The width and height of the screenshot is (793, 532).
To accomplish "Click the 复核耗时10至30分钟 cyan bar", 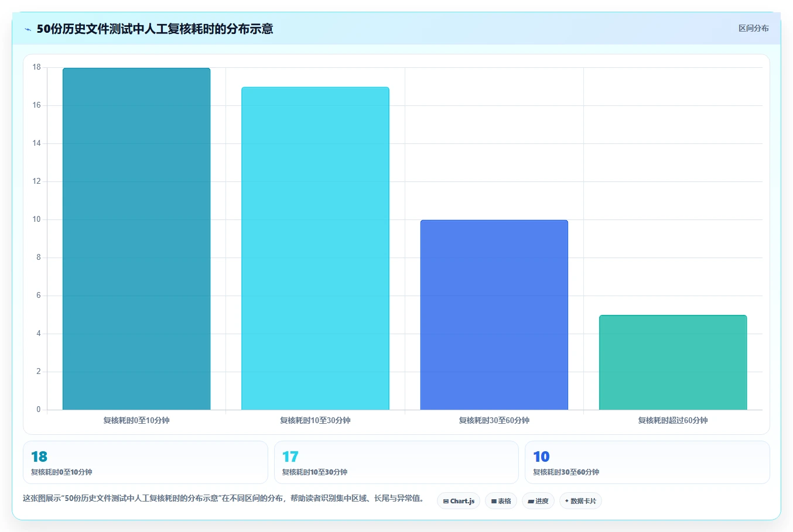I will pos(315,248).
